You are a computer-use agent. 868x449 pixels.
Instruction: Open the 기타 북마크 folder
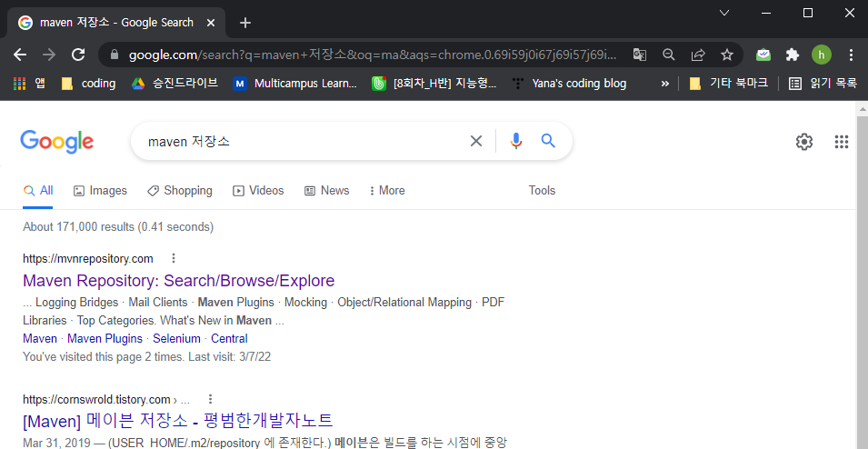(729, 84)
